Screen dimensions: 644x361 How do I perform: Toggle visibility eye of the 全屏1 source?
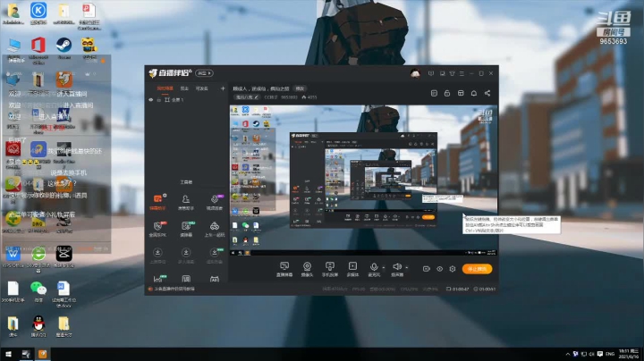click(x=151, y=100)
